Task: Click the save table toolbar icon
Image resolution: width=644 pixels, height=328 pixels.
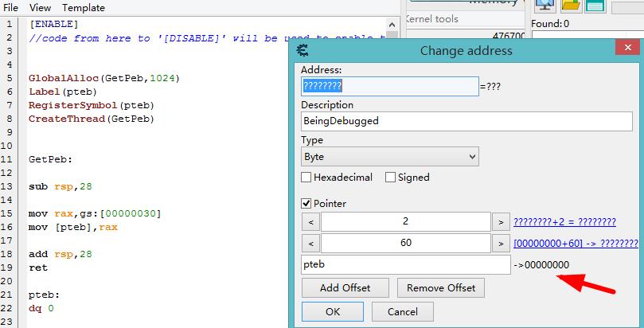Action: [x=595, y=6]
